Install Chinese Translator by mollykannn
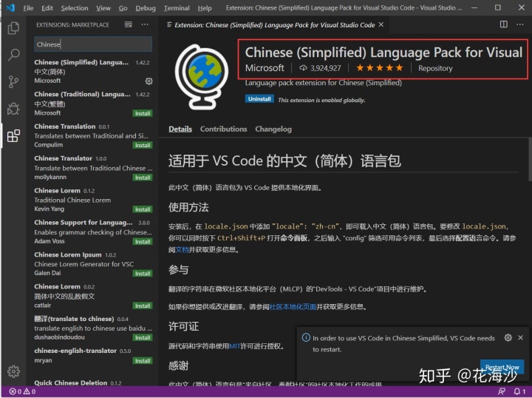 143,178
